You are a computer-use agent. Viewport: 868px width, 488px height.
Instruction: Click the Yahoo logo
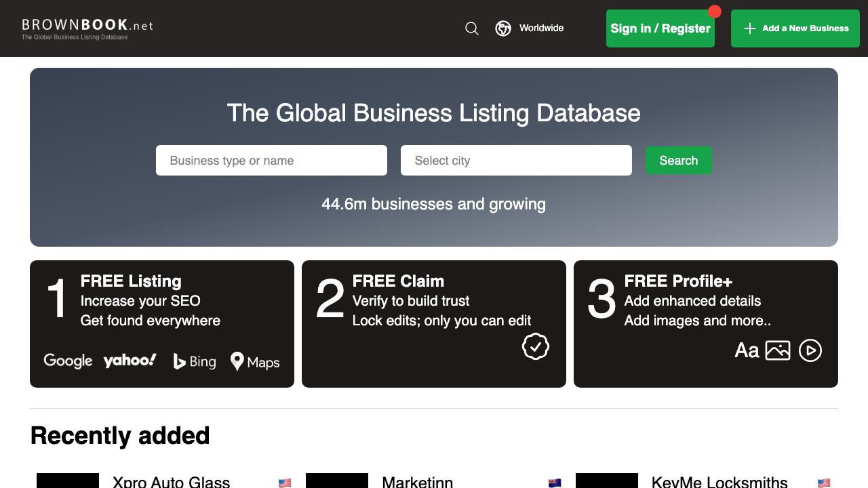pos(130,361)
